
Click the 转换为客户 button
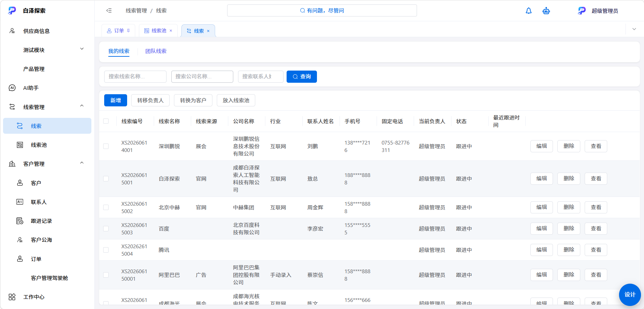point(193,100)
